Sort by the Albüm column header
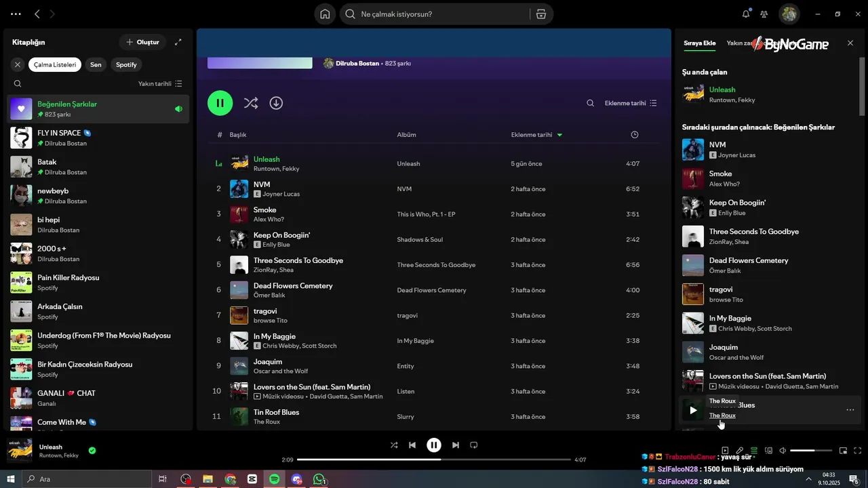Viewport: 868px width, 488px height. tap(407, 135)
